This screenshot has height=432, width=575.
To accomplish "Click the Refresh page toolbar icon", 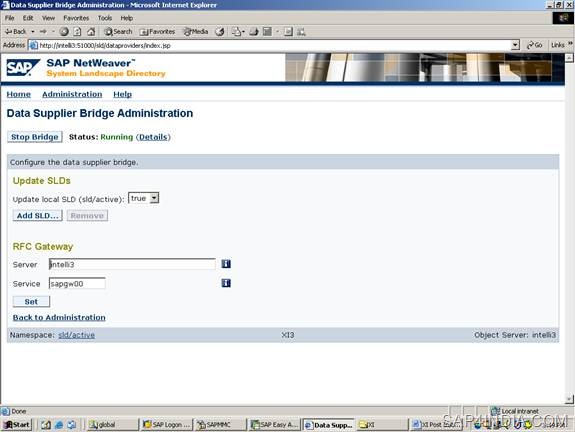I will click(x=77, y=32).
